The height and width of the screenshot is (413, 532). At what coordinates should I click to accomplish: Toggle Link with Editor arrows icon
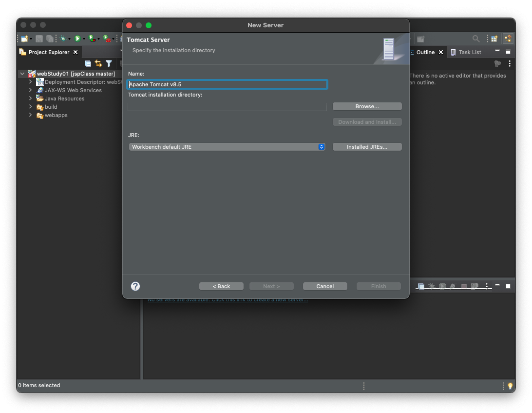[98, 63]
